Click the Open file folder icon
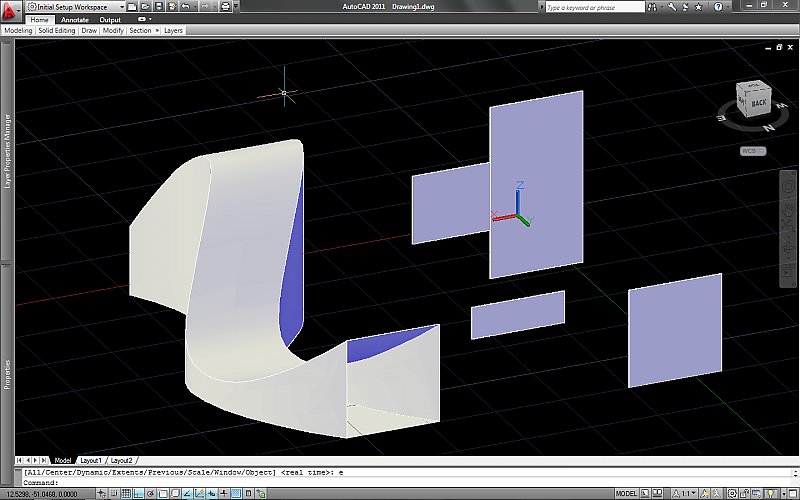The image size is (800, 500). coord(146,7)
